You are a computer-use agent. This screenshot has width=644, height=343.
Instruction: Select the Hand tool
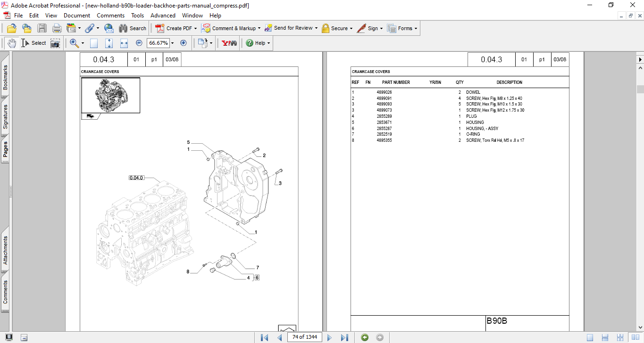[x=12, y=43]
